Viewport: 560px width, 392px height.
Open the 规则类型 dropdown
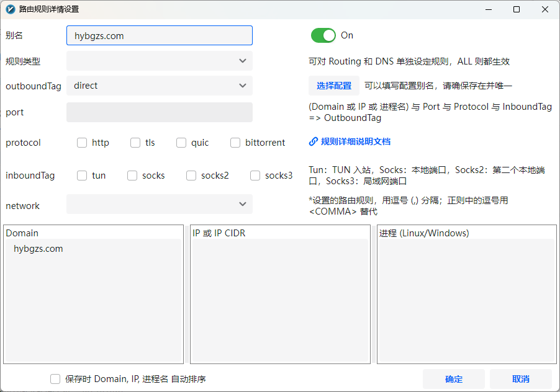[x=160, y=61]
